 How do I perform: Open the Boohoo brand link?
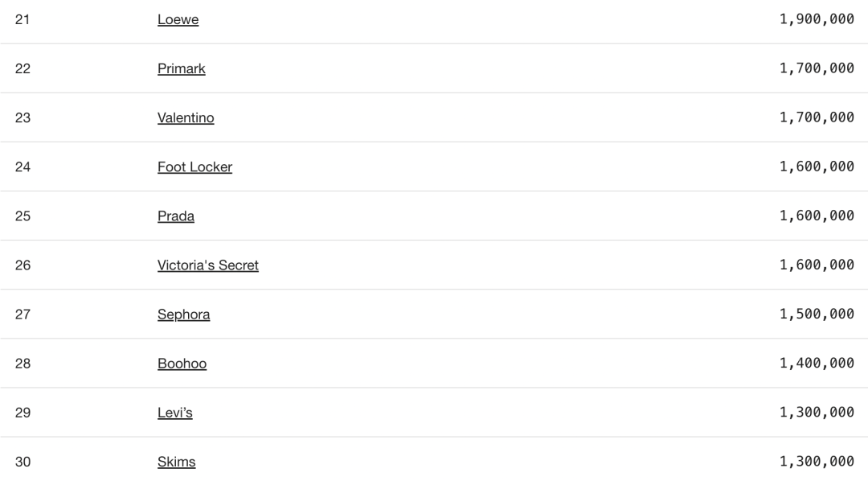[182, 364]
